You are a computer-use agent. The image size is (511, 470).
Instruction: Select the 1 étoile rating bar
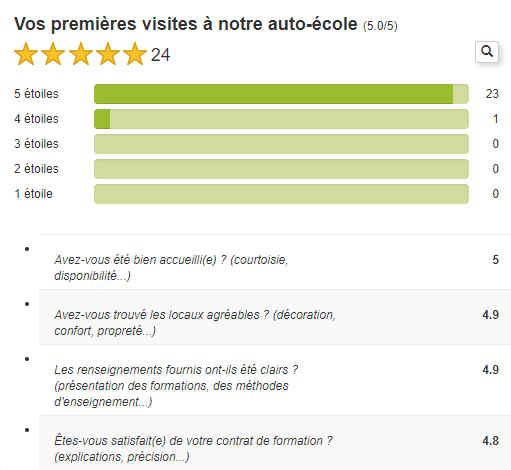[281, 194]
